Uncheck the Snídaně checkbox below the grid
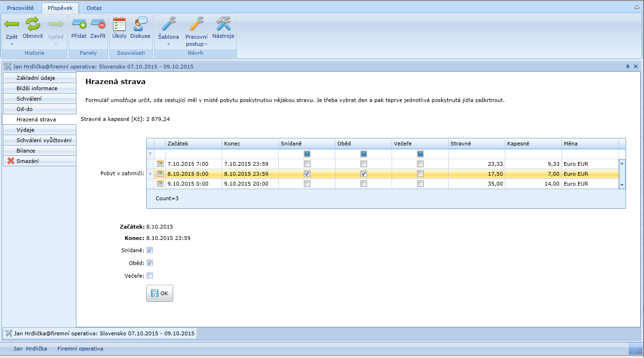This screenshot has width=644, height=358. pyautogui.click(x=150, y=250)
